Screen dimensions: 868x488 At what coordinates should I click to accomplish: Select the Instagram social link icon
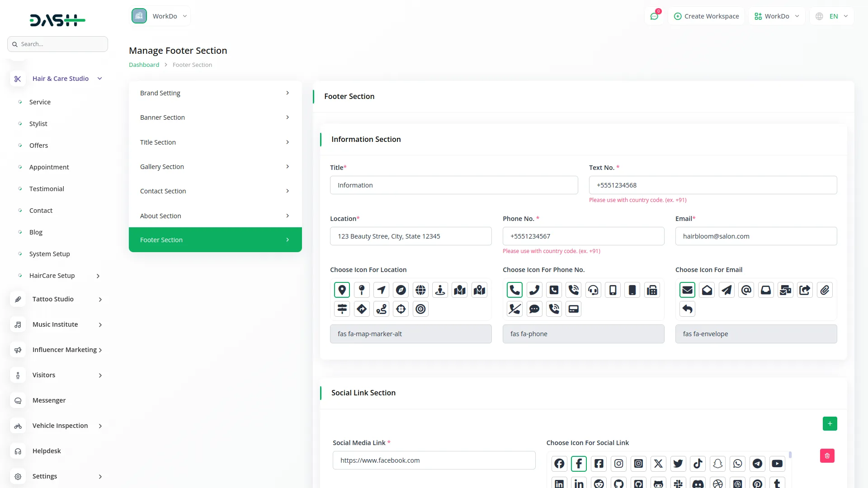pyautogui.click(x=618, y=464)
